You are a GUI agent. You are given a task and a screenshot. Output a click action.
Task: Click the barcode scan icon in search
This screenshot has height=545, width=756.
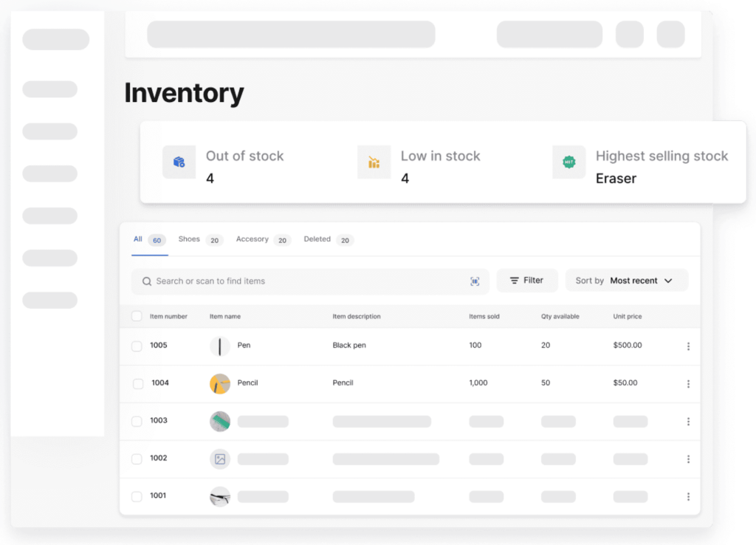point(475,281)
